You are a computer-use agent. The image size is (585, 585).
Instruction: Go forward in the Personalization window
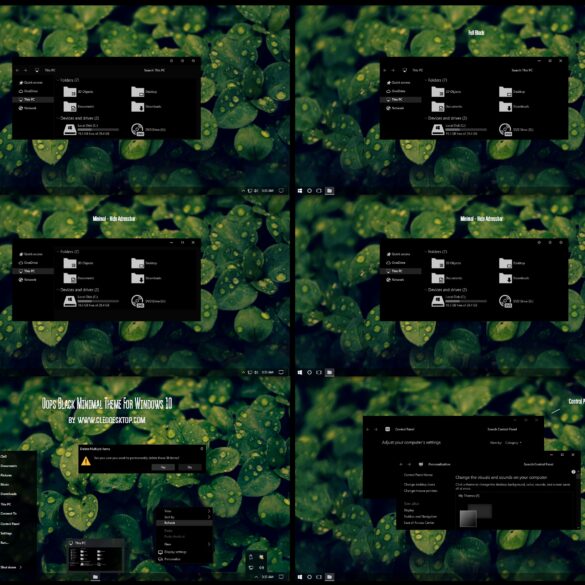pyautogui.click(x=409, y=464)
